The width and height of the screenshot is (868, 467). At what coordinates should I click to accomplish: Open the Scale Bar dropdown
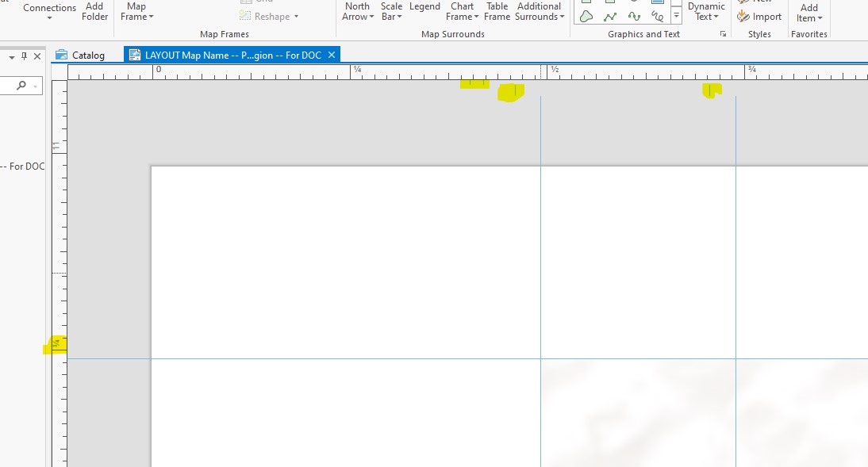[391, 11]
